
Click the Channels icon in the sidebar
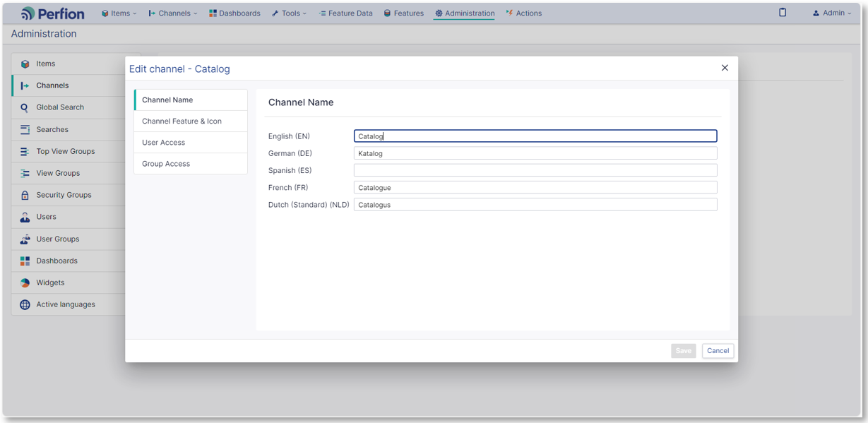(25, 85)
